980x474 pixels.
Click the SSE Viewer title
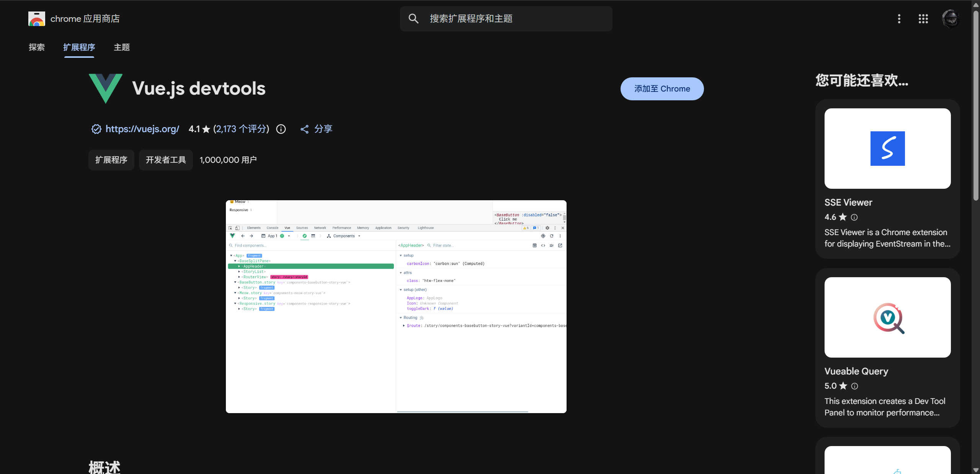click(x=848, y=203)
